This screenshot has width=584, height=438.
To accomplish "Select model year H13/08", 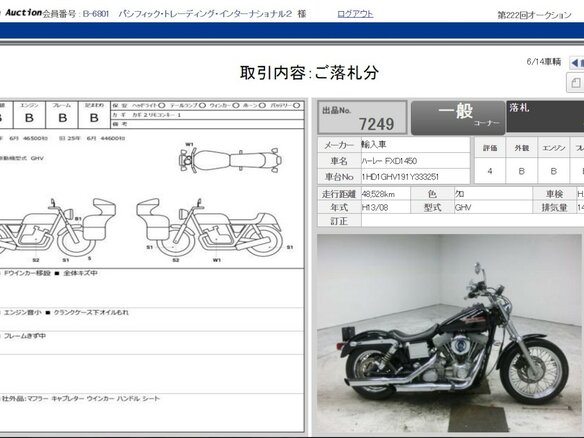I will (375, 207).
